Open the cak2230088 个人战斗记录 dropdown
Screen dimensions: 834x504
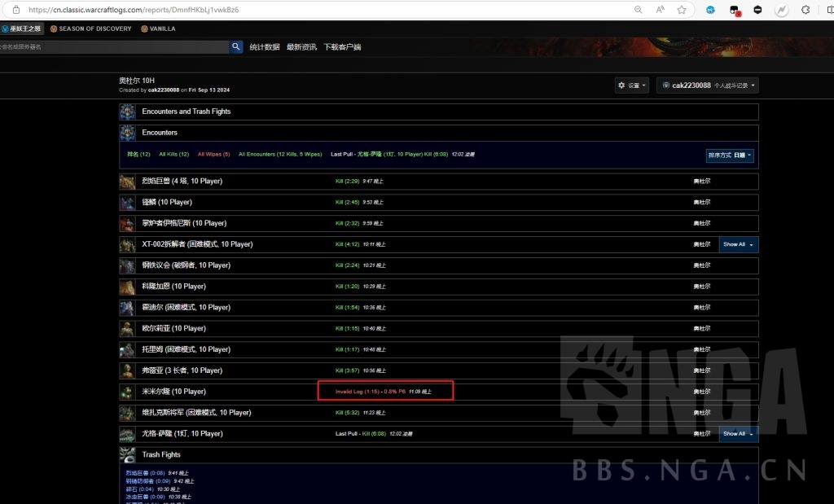pos(708,85)
